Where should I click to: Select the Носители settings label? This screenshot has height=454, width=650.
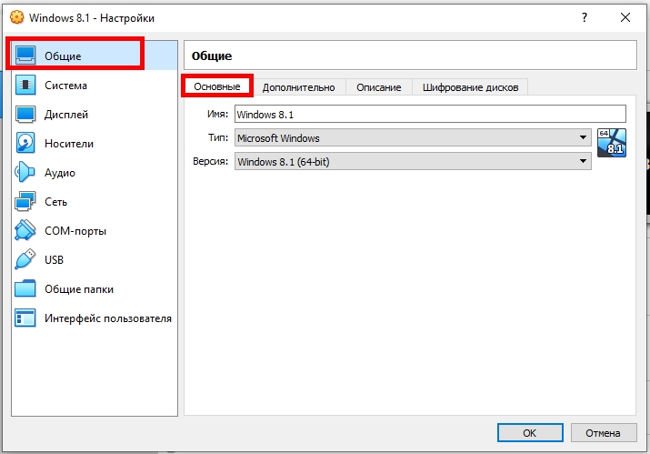tap(69, 144)
